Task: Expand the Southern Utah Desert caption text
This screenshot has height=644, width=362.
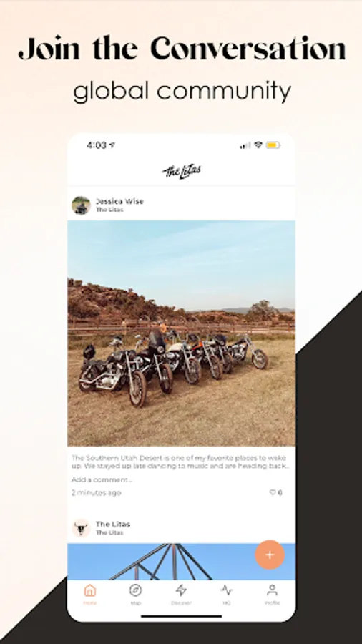Action: pos(181,462)
